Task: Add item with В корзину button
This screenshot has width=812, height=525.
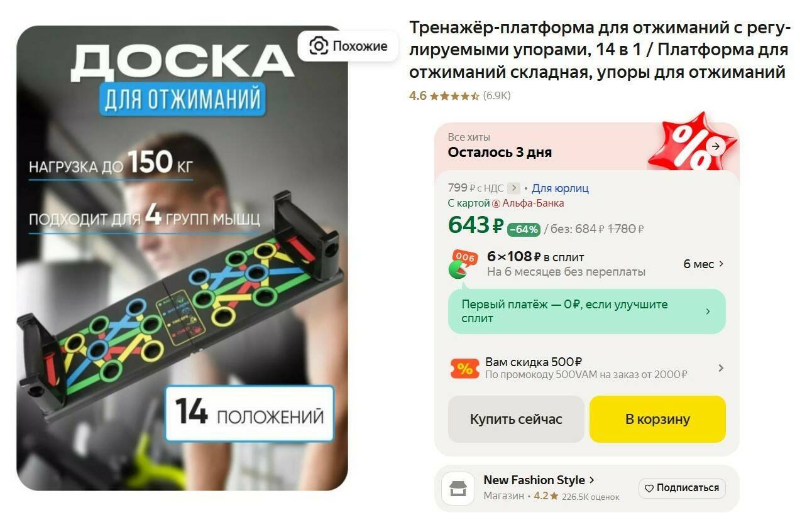Action: click(x=657, y=419)
